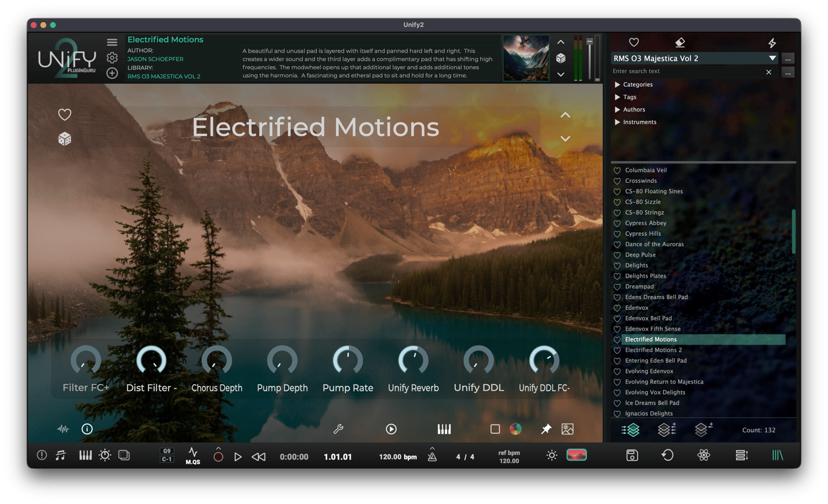Click the atom icon in the bottom bar
The width and height of the screenshot is (828, 504).
[x=704, y=455]
